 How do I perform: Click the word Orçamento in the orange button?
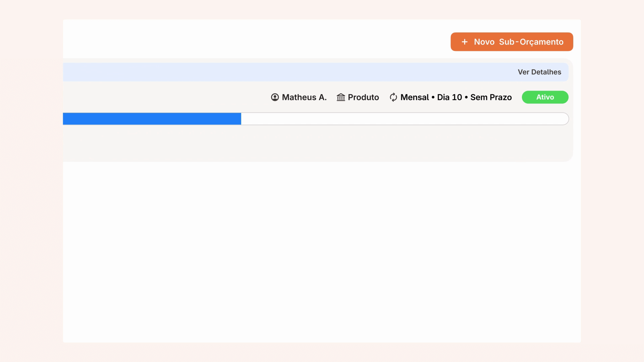pyautogui.click(x=541, y=42)
